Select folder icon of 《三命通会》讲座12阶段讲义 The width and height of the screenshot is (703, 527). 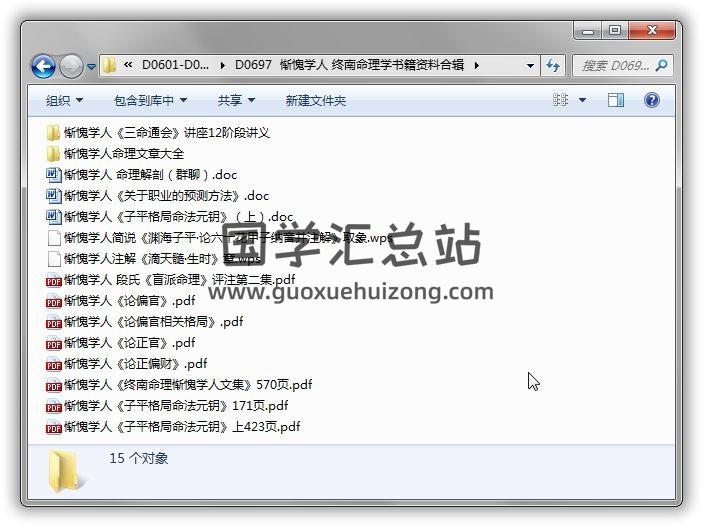tap(53, 133)
